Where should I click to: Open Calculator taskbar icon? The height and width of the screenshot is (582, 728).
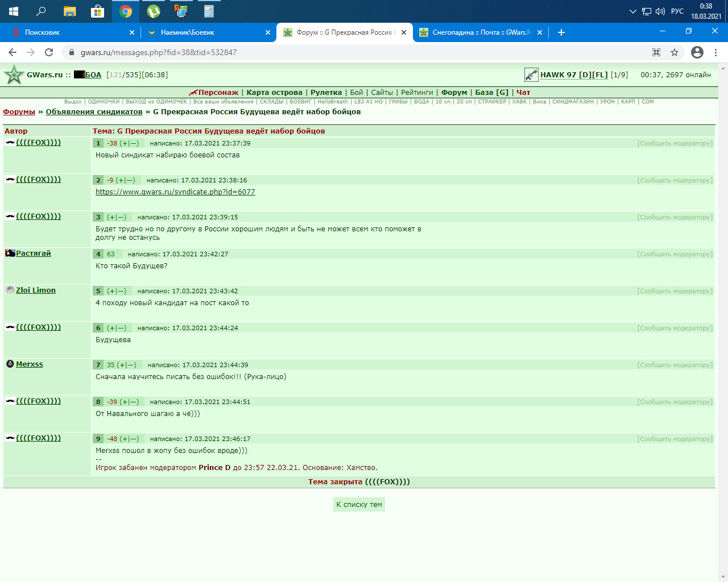pyautogui.click(x=209, y=11)
